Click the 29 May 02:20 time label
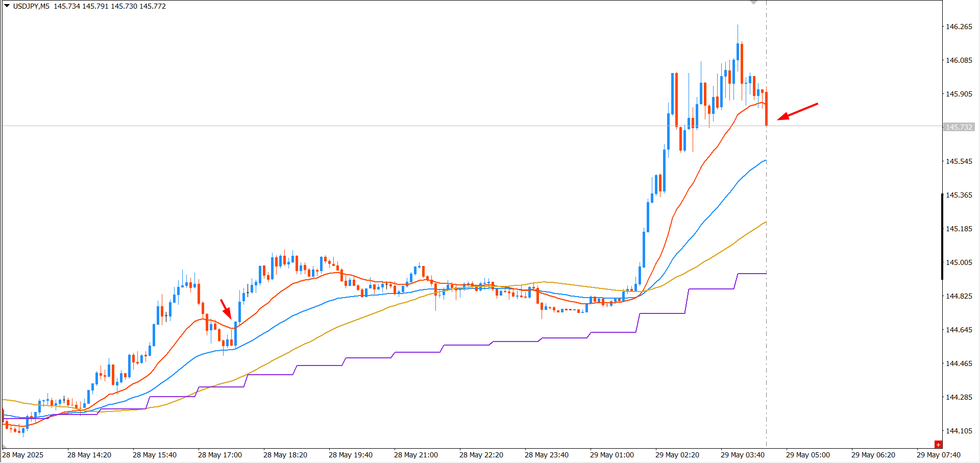Screen dimensions: 980x463 click(x=677, y=455)
